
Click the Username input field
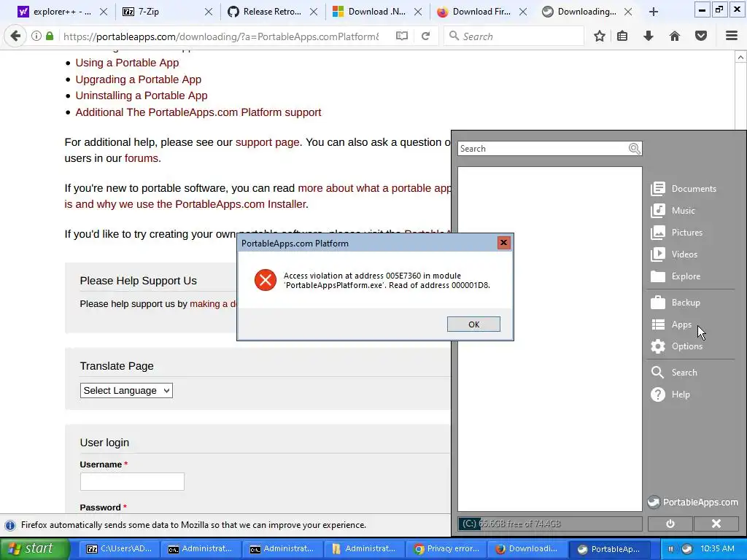(x=132, y=481)
